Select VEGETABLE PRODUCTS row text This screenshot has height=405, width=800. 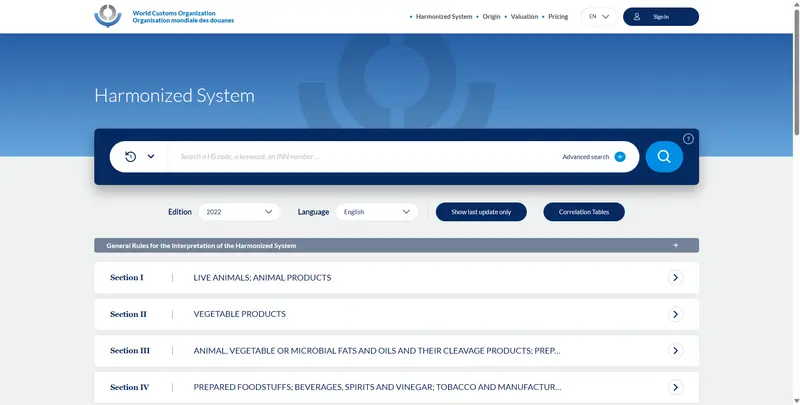239,314
